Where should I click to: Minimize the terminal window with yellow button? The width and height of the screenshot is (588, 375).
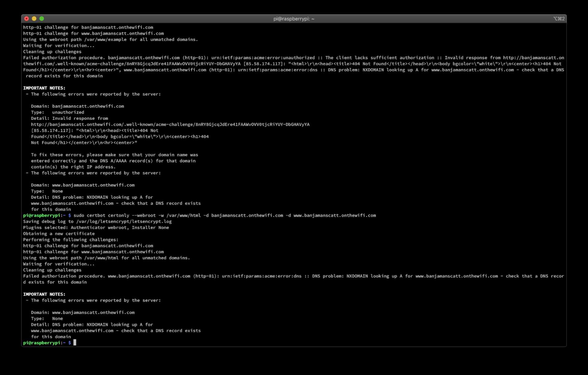[x=34, y=19]
